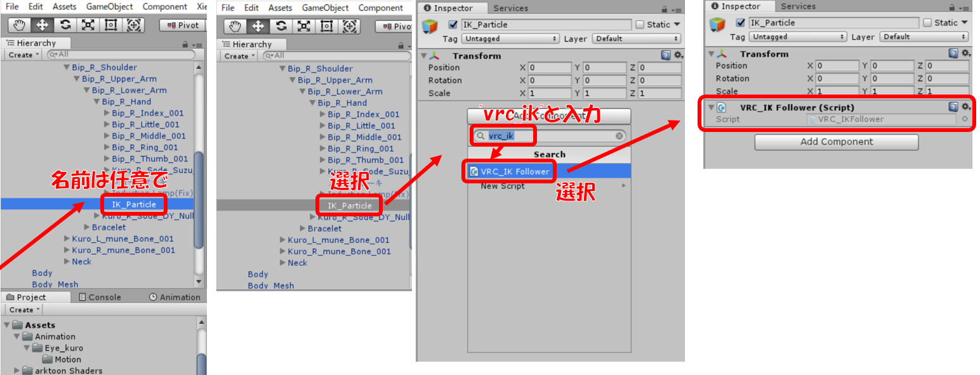Switch to the Animation tab

[x=175, y=297]
